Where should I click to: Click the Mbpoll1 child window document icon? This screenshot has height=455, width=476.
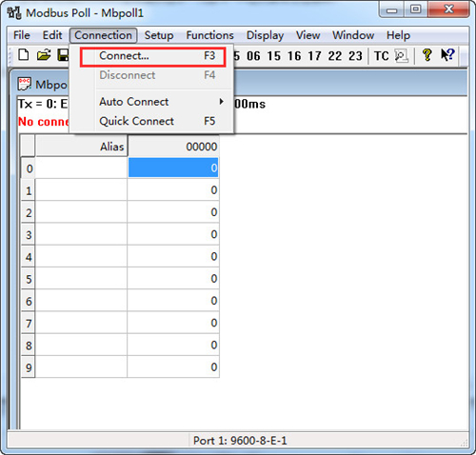24,84
